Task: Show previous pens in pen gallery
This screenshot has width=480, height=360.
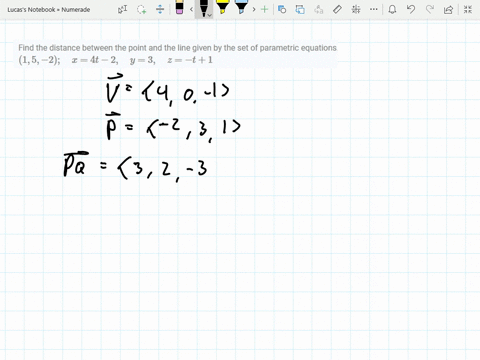Action: pyautogui.click(x=191, y=9)
